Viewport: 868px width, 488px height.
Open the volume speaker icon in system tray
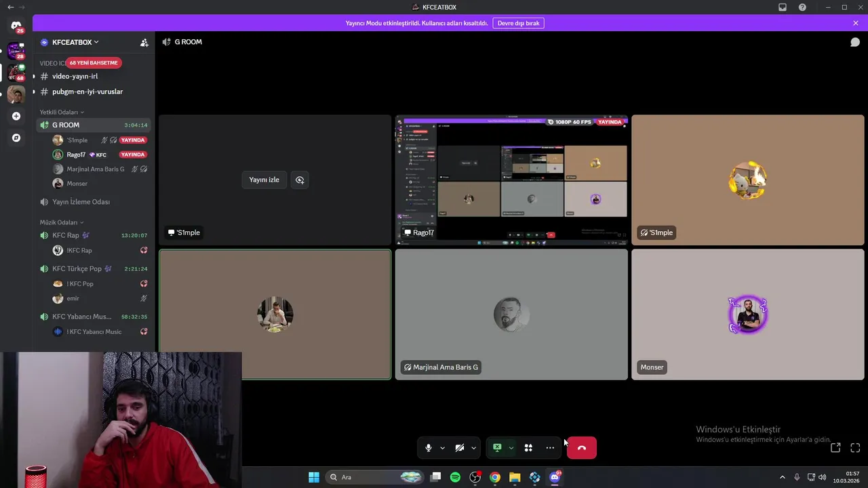click(823, 477)
